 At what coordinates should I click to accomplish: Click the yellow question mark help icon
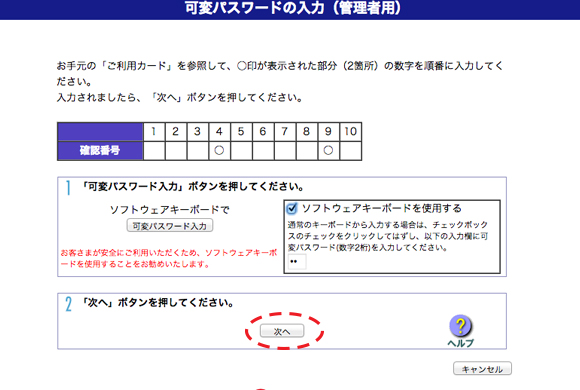point(460,326)
